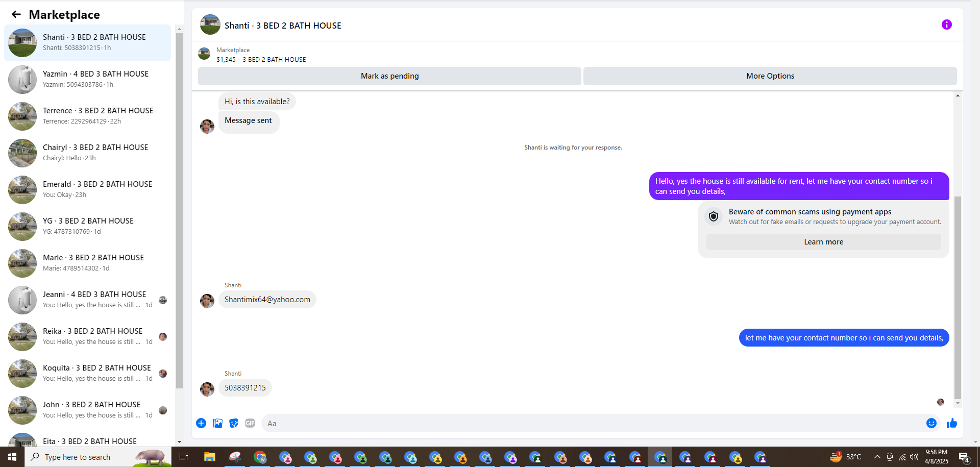This screenshot has width=980, height=467.
Task: Click the Aa message input field
Action: [x=592, y=423]
